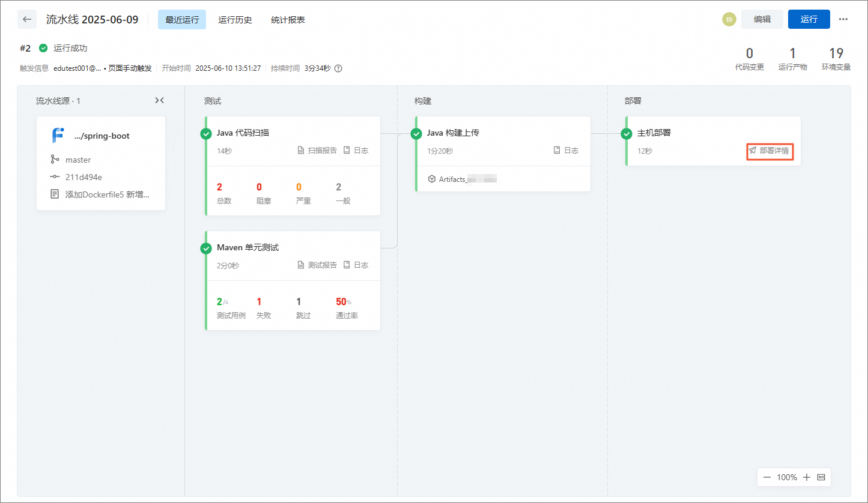Click the blue 运行 button
The width and height of the screenshot is (868, 503).
(x=809, y=19)
